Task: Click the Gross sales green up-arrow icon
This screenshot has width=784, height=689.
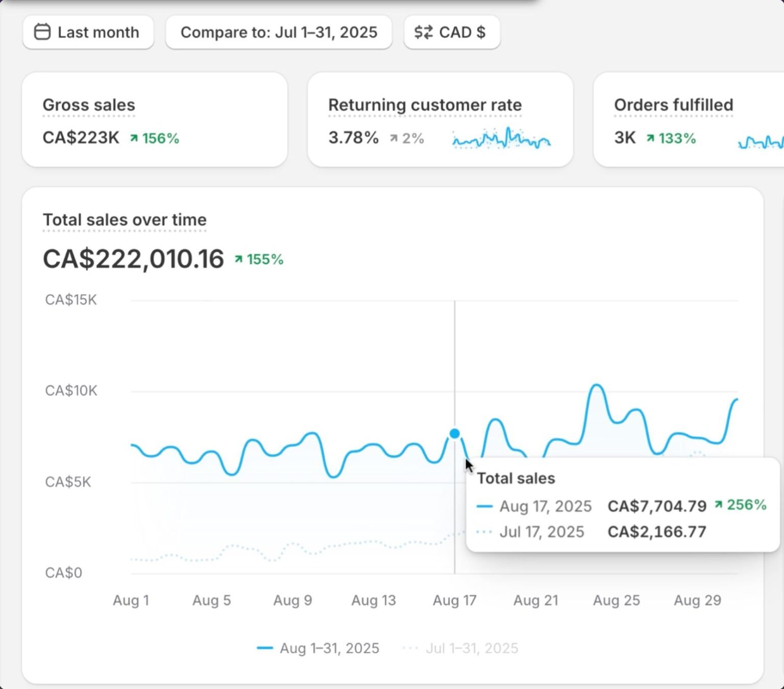Action: click(x=134, y=138)
